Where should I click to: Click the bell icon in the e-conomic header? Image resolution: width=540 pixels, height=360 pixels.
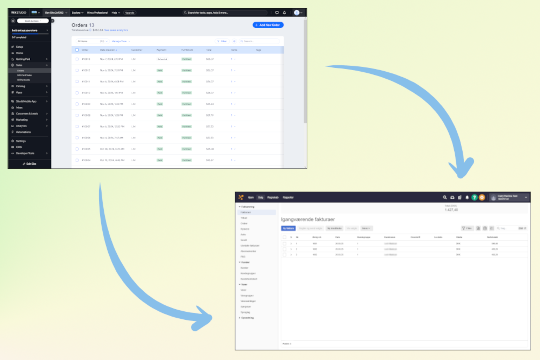pos(467,197)
